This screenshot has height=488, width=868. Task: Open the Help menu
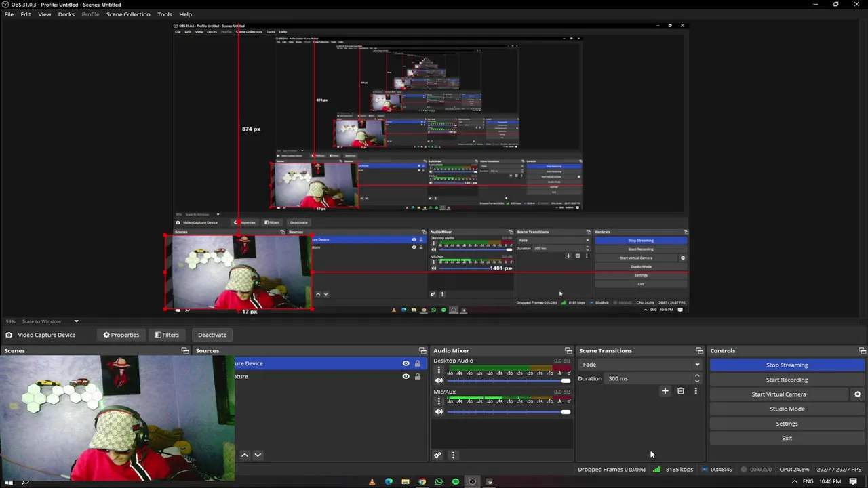[x=185, y=14]
